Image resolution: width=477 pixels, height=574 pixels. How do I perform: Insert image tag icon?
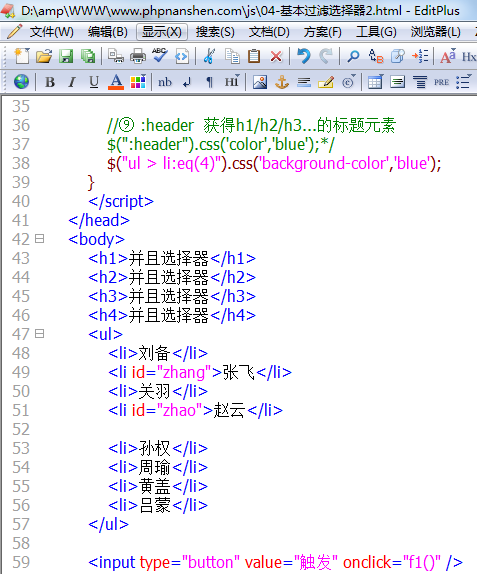260,82
